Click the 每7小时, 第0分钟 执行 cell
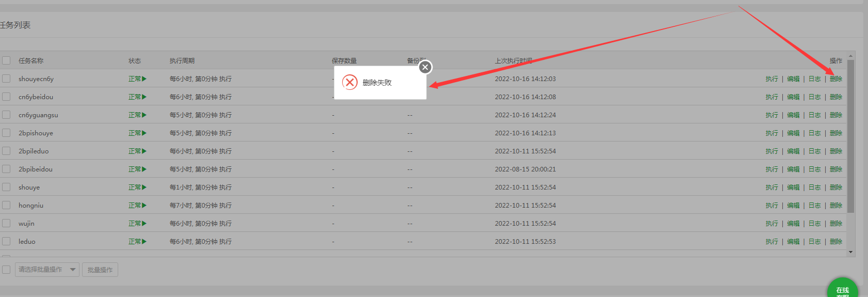The width and height of the screenshot is (868, 297). click(x=201, y=206)
